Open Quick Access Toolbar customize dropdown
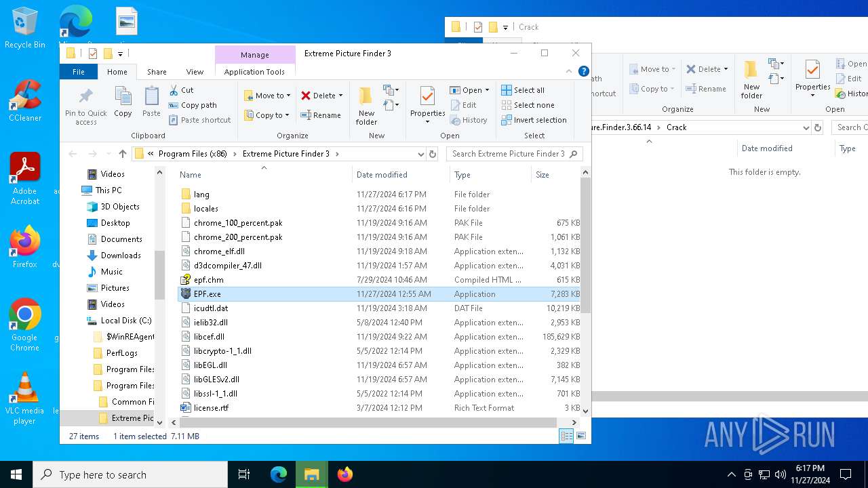The height and width of the screenshot is (488, 868). click(x=120, y=54)
